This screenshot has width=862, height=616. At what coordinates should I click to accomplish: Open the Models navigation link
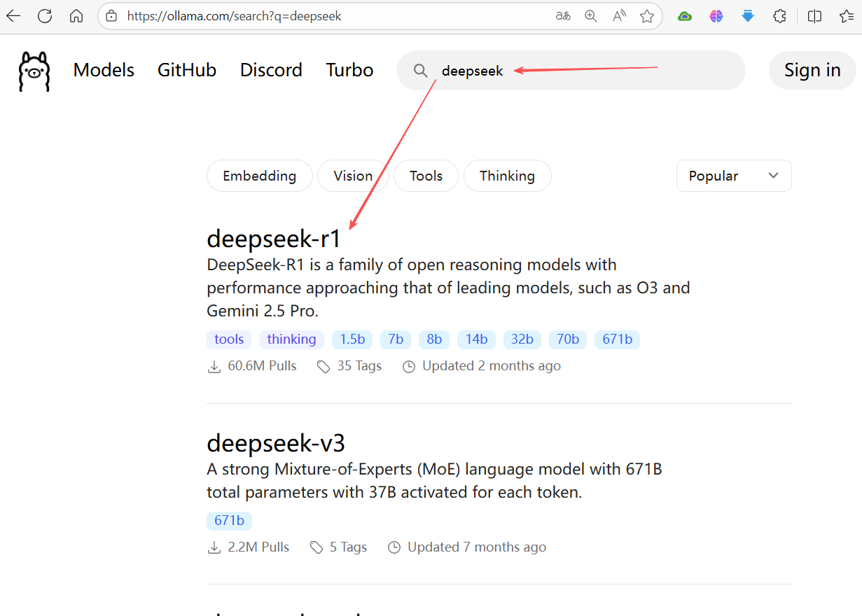(x=104, y=70)
